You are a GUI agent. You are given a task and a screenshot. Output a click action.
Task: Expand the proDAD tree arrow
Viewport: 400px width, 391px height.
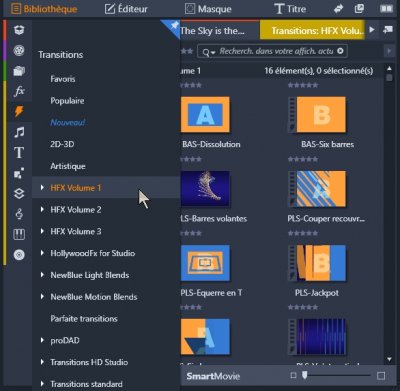pos(42,340)
